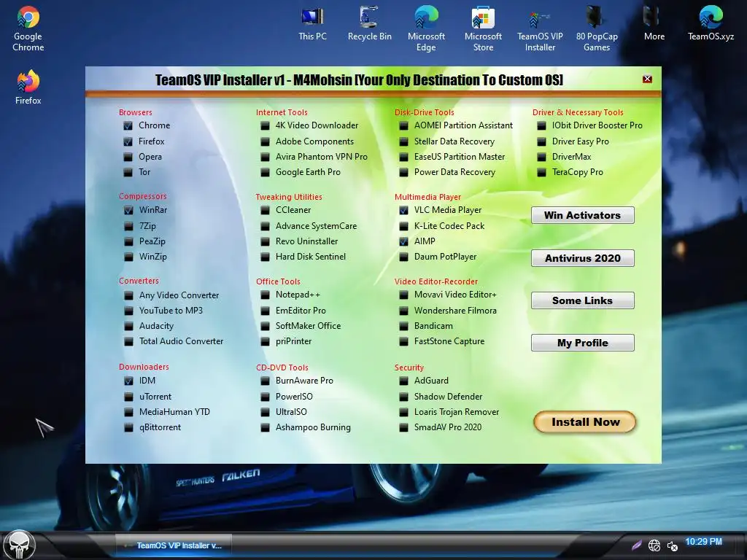Select the TeraCopy Pro checkbox
This screenshot has height=560, width=747.
[x=541, y=172]
